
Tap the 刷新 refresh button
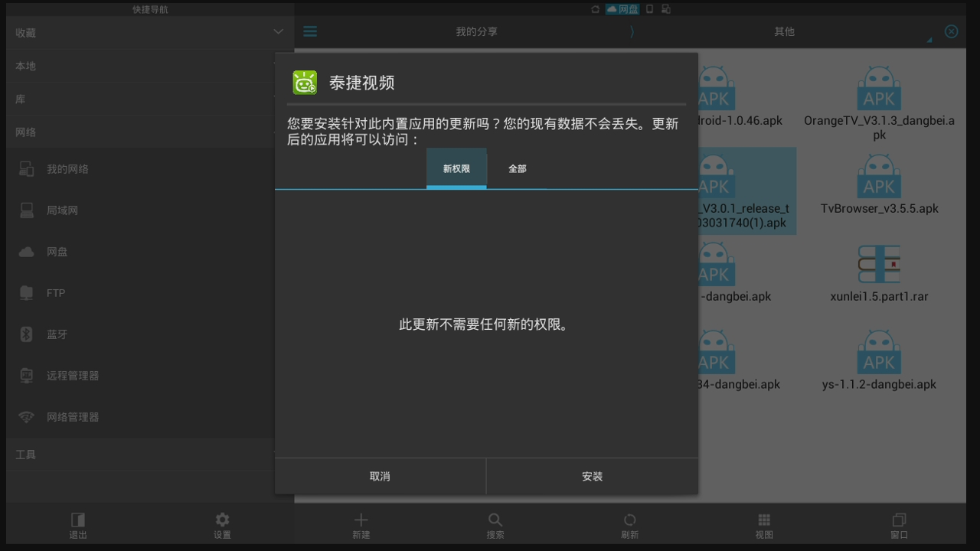pyautogui.click(x=629, y=525)
